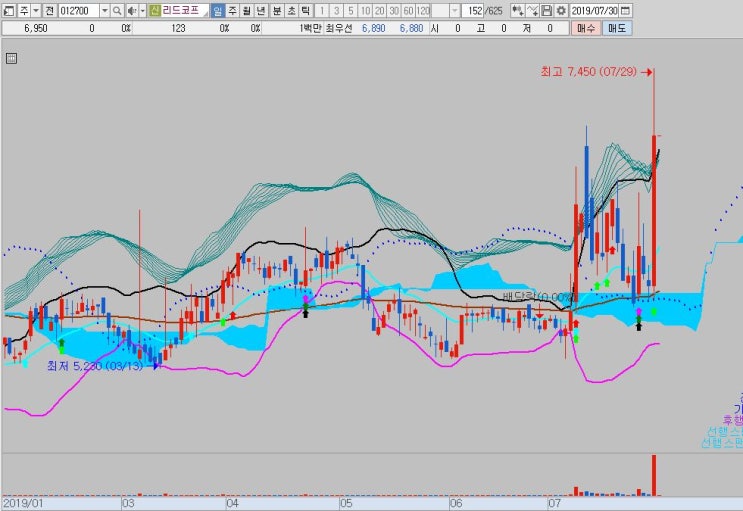Click the 06 month axis label
This screenshot has width=743, height=511.
pyautogui.click(x=456, y=503)
